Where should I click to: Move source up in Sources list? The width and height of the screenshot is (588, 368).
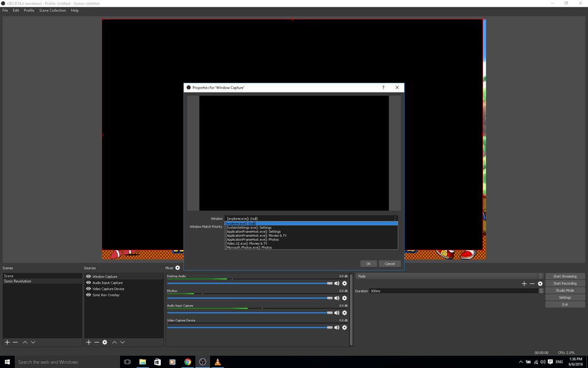[114, 342]
